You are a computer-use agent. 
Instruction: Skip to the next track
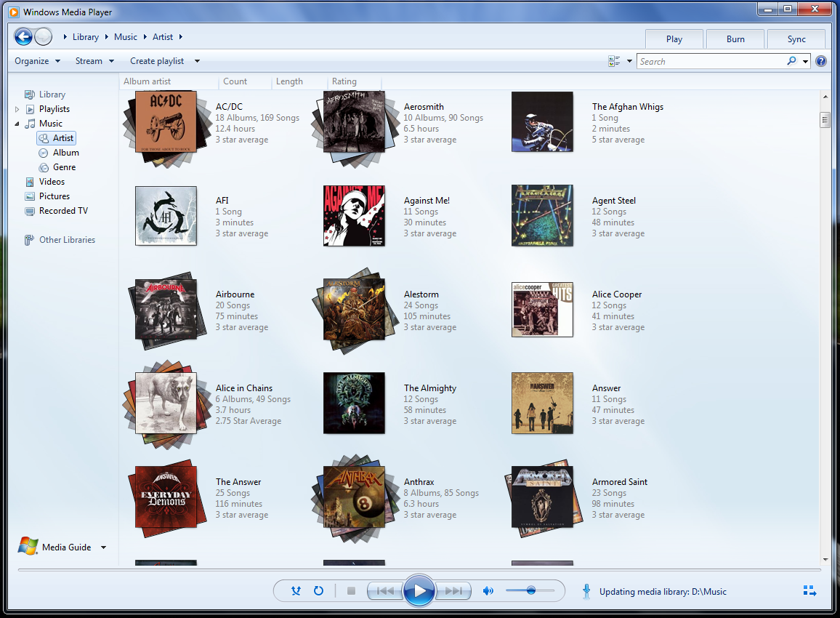point(453,590)
